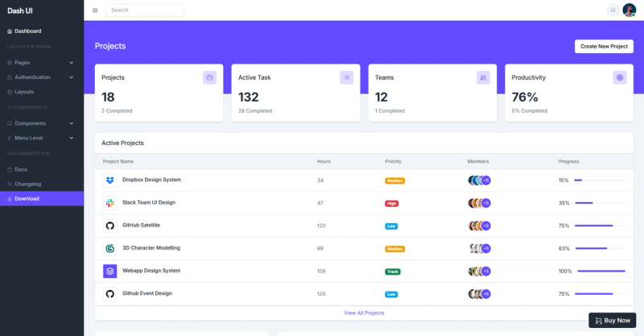The image size is (644, 336).
Task: Expand the Components chevron
Action: coord(72,123)
